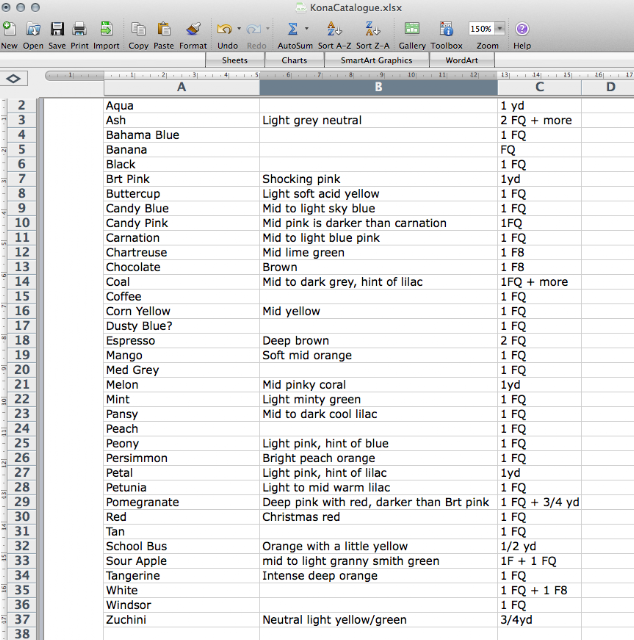Sort descending with Sort Z-A icon
This screenshot has width=634, height=640.
tap(372, 29)
